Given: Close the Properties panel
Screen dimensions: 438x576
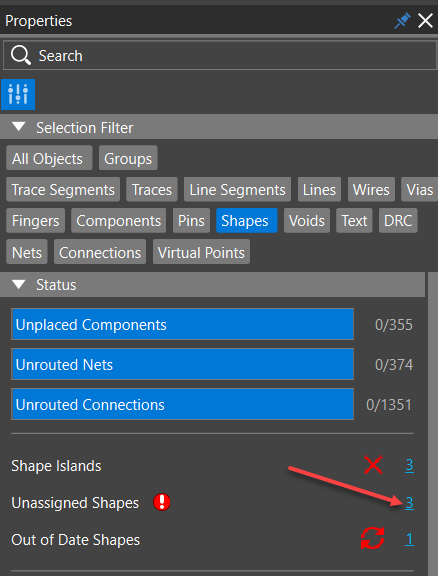Looking at the screenshot, I should point(426,21).
